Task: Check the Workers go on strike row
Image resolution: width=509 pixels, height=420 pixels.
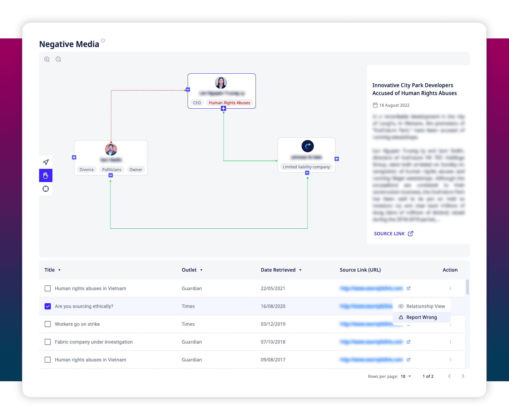Action: click(48, 324)
